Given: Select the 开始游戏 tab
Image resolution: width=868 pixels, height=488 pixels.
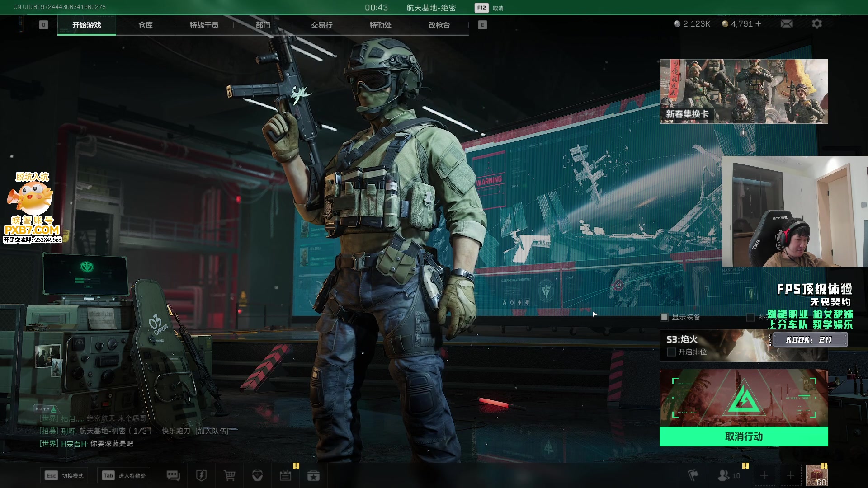Looking at the screenshot, I should pos(87,25).
